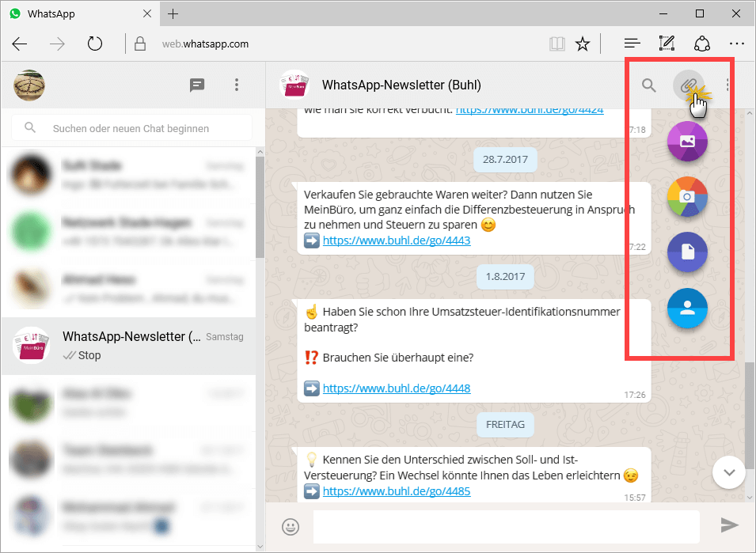The width and height of the screenshot is (756, 553).
Task: Choose Photos & Videos purple attach icon
Action: pos(687,141)
